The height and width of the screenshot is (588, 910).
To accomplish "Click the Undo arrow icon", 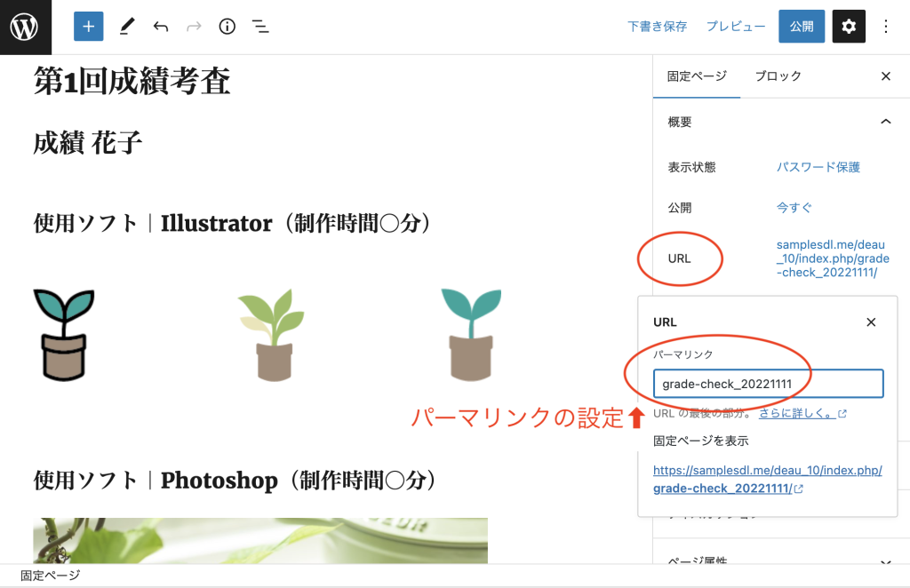I will pos(160,27).
